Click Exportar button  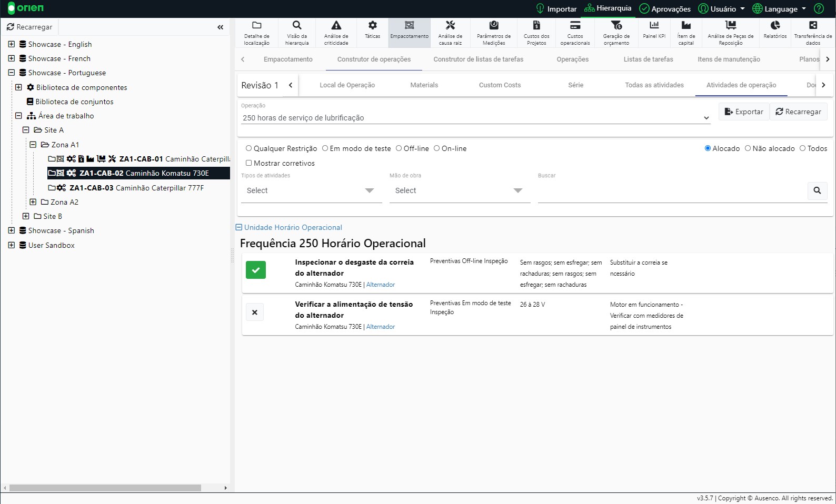(744, 112)
